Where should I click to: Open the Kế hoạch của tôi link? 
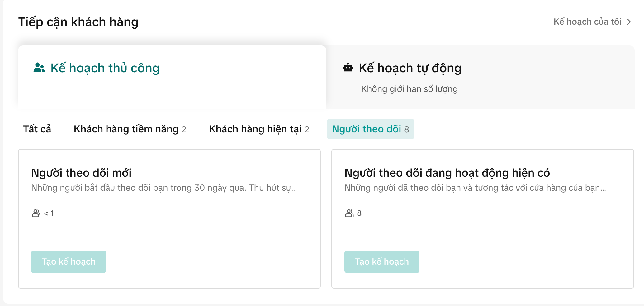point(587,22)
